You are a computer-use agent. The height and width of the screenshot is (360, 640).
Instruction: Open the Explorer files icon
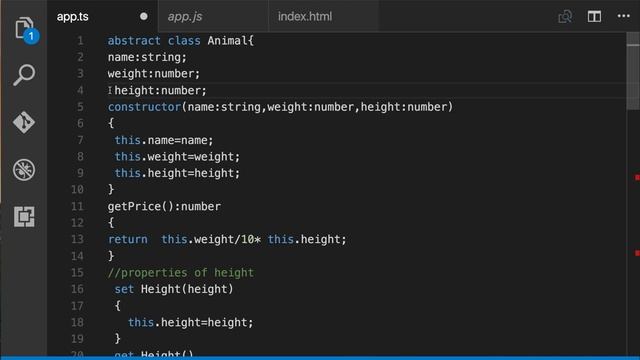click(x=24, y=29)
